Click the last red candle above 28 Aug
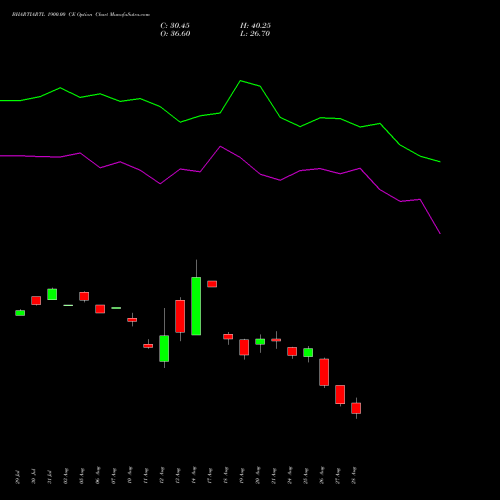The image size is (500, 500). click(356, 408)
